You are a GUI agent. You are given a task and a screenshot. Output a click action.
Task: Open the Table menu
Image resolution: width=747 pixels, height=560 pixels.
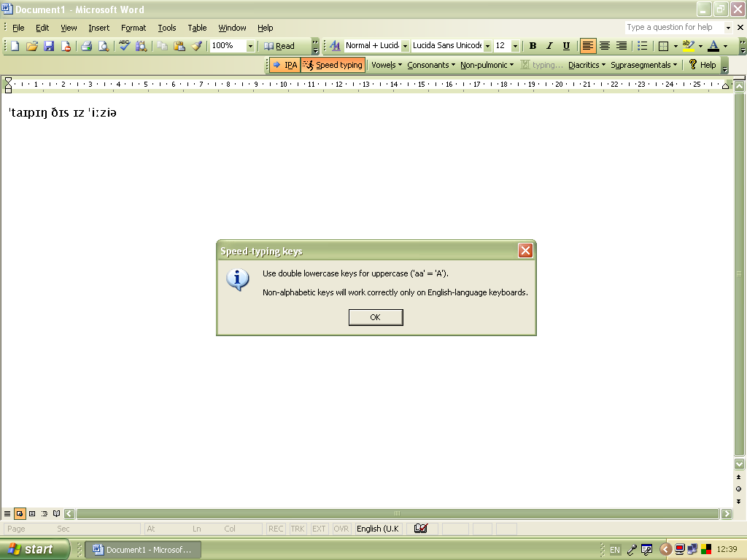coord(197,28)
